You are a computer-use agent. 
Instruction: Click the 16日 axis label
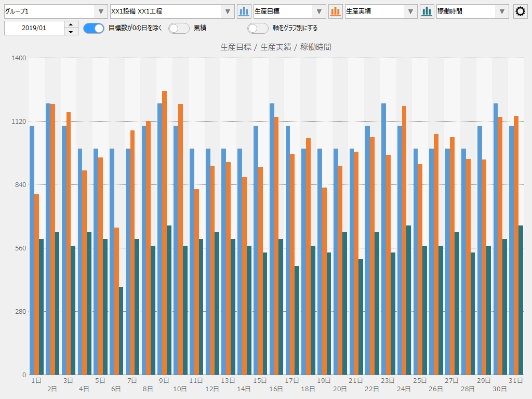(276, 389)
